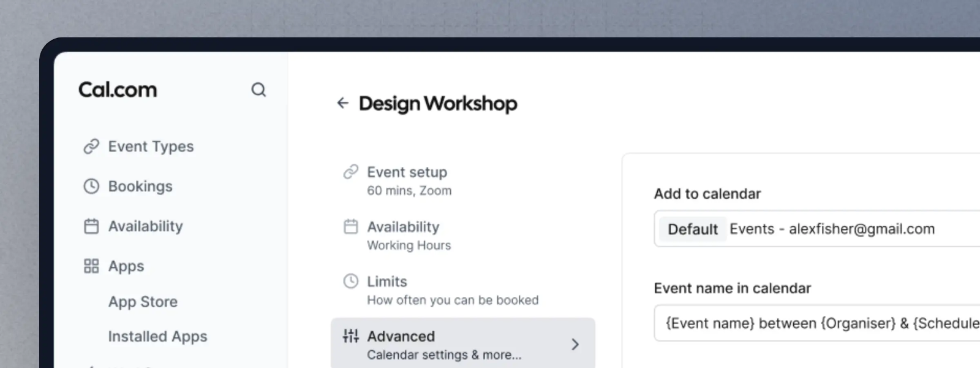This screenshot has width=980, height=368.
Task: Open the Event setup tab
Action: (408, 180)
